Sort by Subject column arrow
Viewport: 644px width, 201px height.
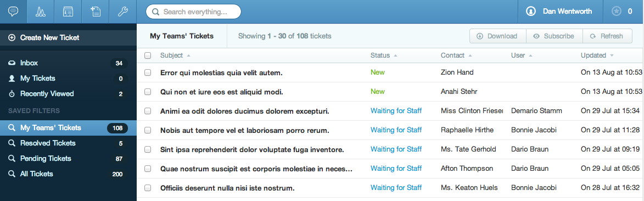[188, 55]
